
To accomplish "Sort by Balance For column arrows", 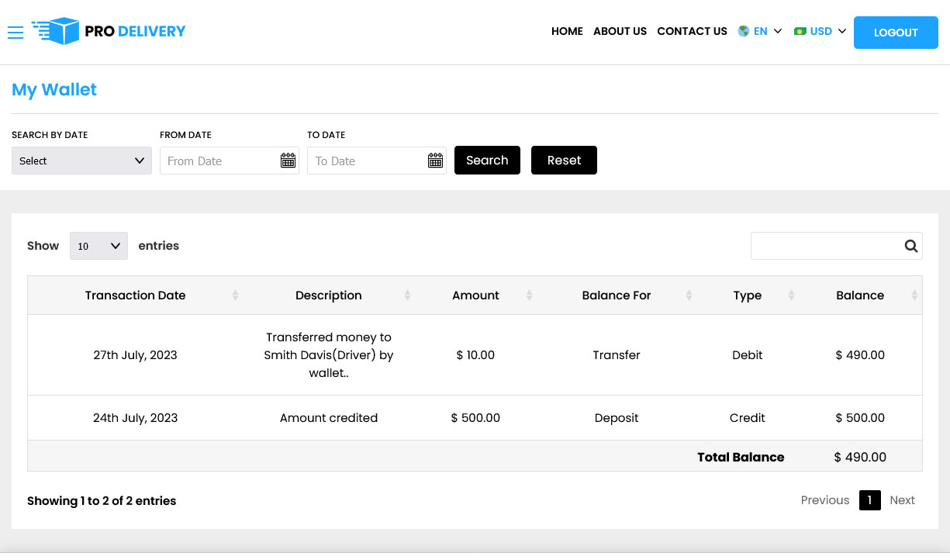I will pos(688,296).
